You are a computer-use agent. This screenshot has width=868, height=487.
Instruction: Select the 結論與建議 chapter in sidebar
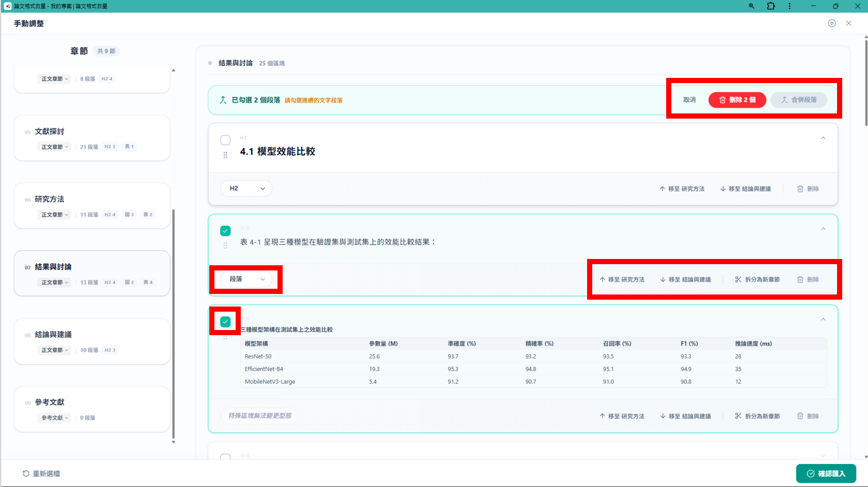click(92, 341)
